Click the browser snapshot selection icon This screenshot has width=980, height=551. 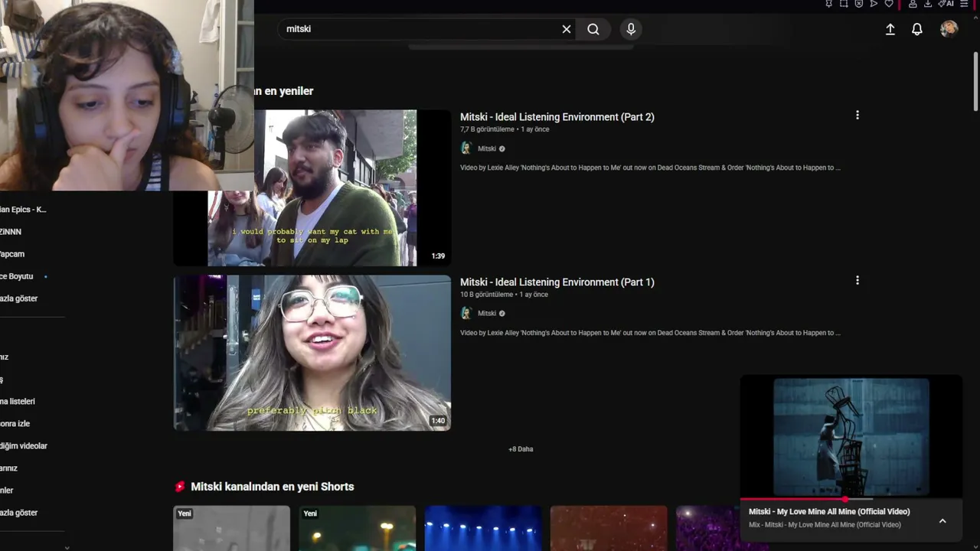click(844, 4)
